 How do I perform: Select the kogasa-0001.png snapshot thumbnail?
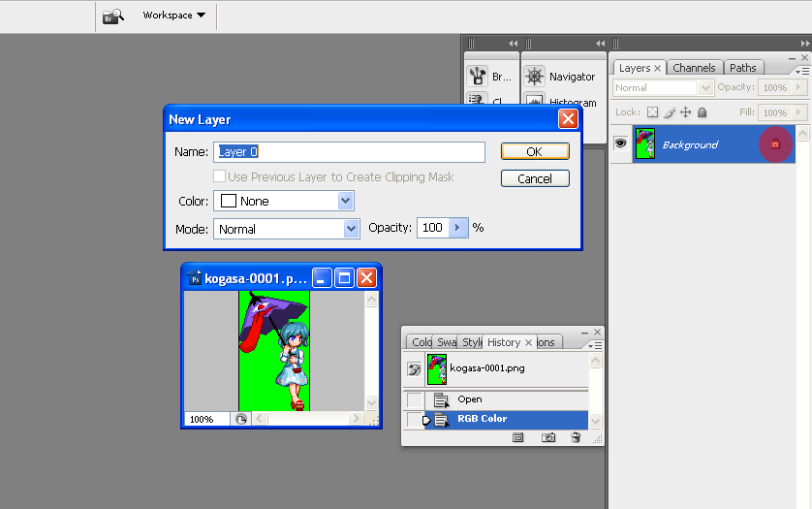(437, 369)
